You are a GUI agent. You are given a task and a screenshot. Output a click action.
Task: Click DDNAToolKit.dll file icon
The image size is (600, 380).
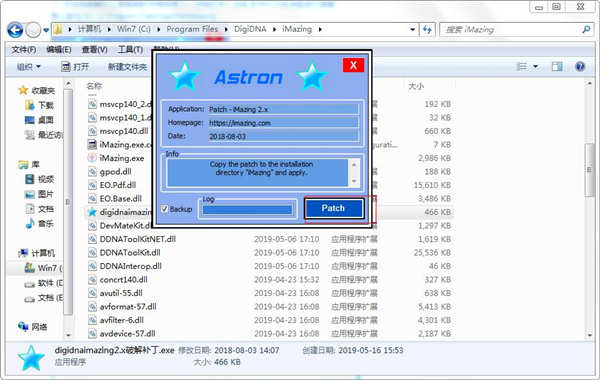coord(92,253)
